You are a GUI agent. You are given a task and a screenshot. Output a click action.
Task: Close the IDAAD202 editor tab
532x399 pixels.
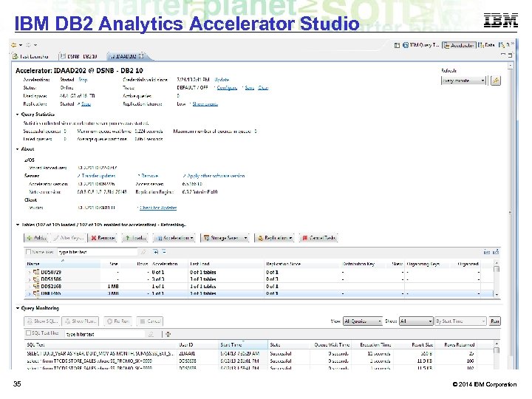[141, 56]
